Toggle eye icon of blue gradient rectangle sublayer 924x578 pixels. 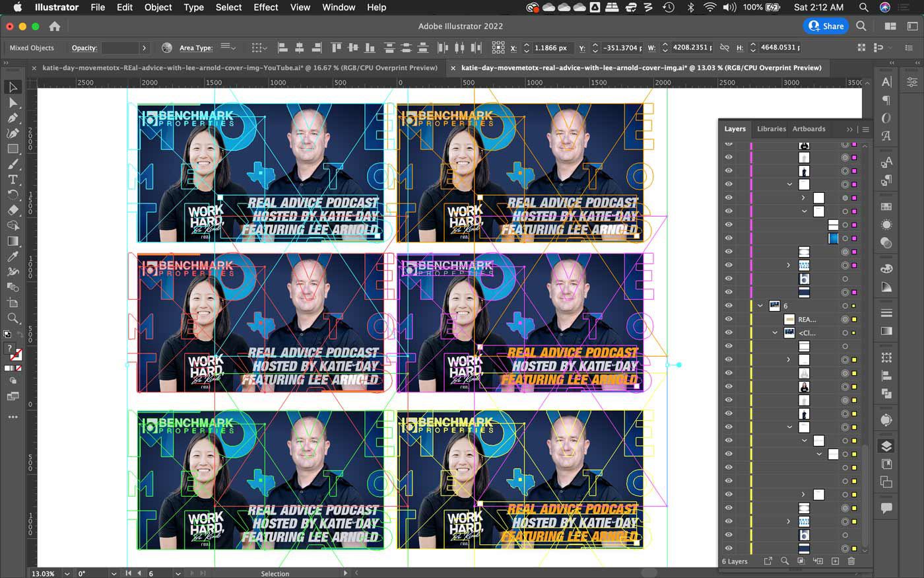click(729, 238)
